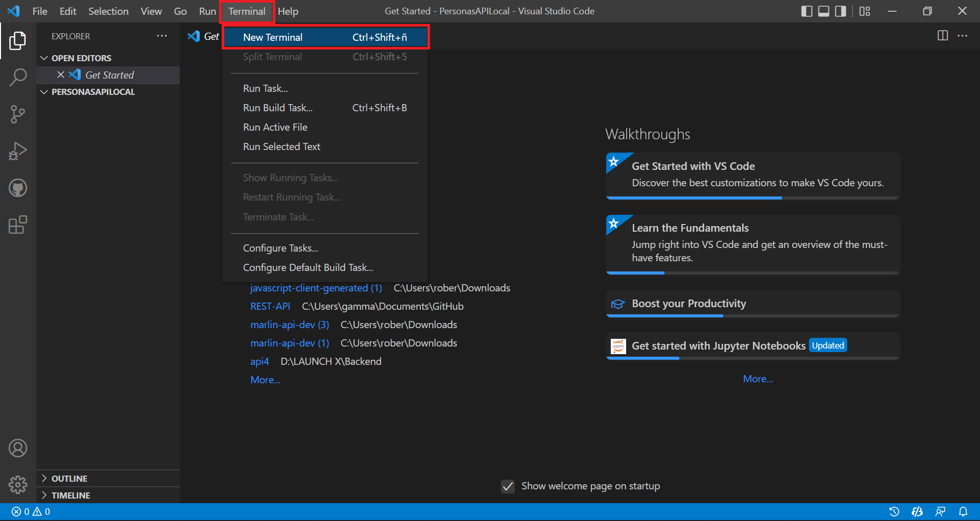
Task: Open the Help menu
Action: tap(288, 11)
